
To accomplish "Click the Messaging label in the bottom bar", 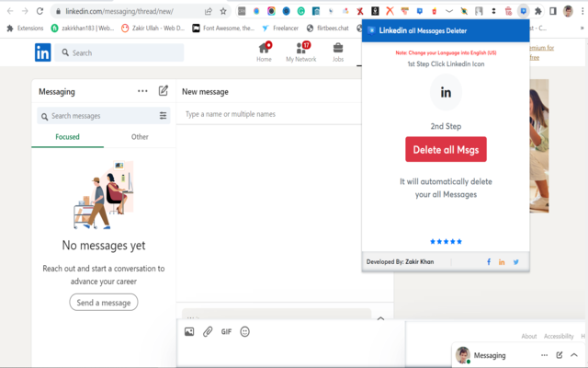I will click(x=490, y=355).
